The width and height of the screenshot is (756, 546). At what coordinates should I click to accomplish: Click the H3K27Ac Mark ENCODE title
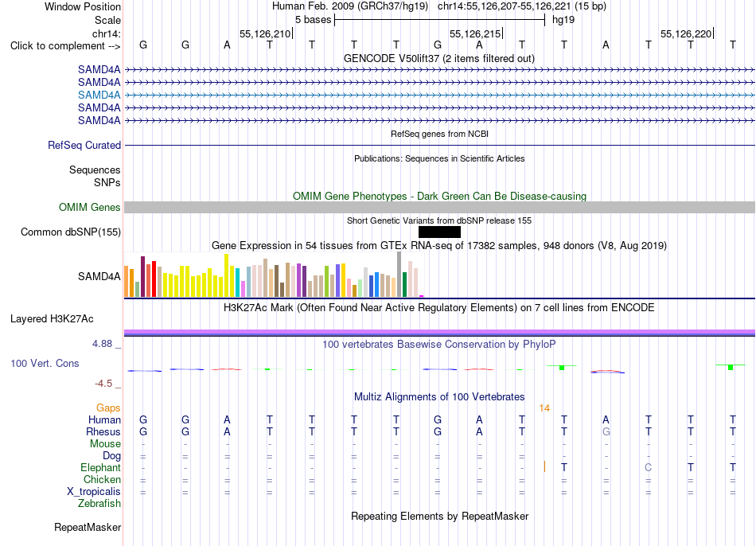pos(439,308)
